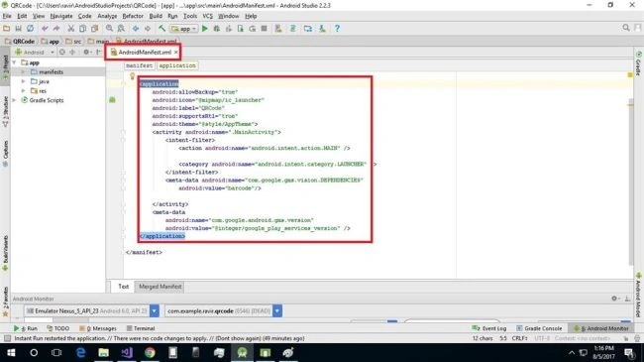644x362 pixels.
Task: Click the Undo toolbar arrow
Action: (x=45, y=29)
